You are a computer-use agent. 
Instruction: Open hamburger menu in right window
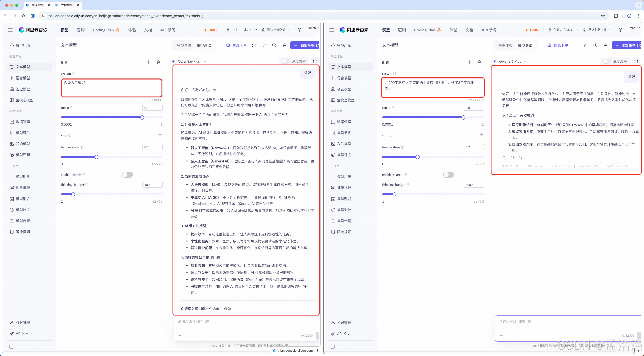[332, 30]
